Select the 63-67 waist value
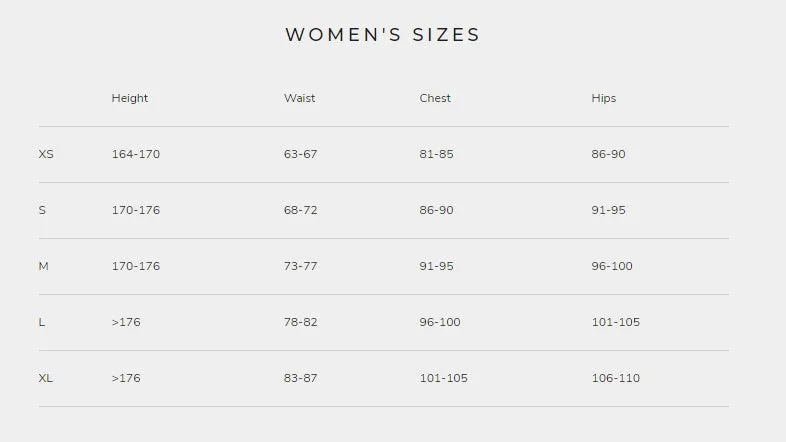 [300, 154]
